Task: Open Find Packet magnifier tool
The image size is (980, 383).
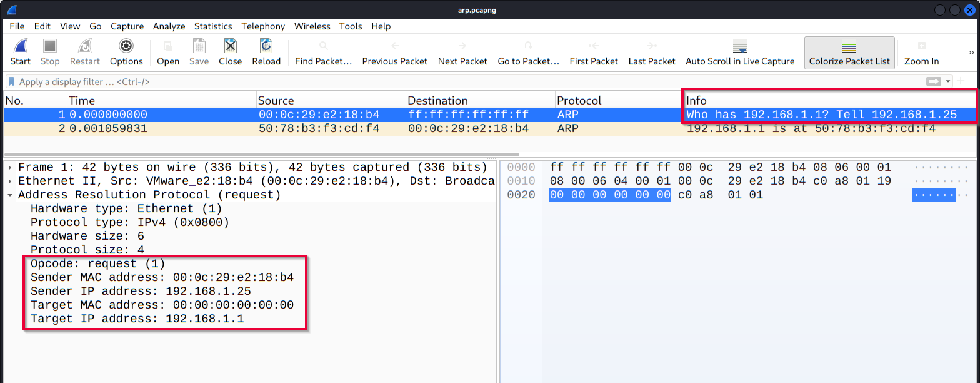Action: click(324, 46)
